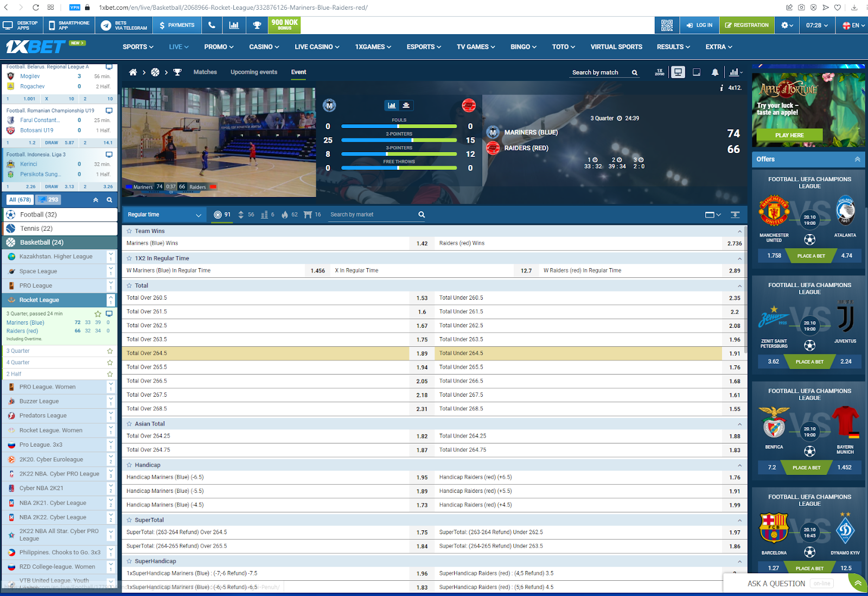Image resolution: width=868 pixels, height=596 pixels.
Task: Open Kazakhstan. Higher League in the sidebar
Action: [x=56, y=257]
